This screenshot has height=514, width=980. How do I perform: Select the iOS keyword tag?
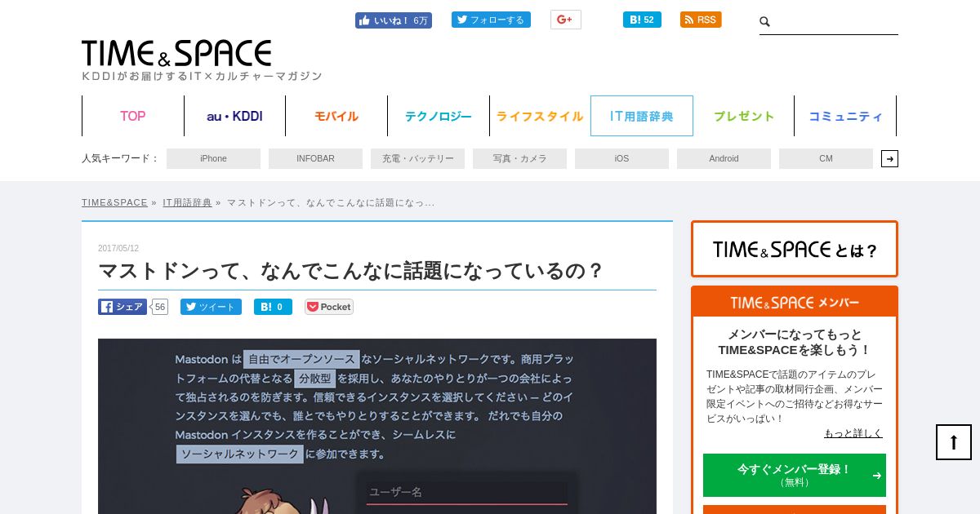(x=621, y=158)
